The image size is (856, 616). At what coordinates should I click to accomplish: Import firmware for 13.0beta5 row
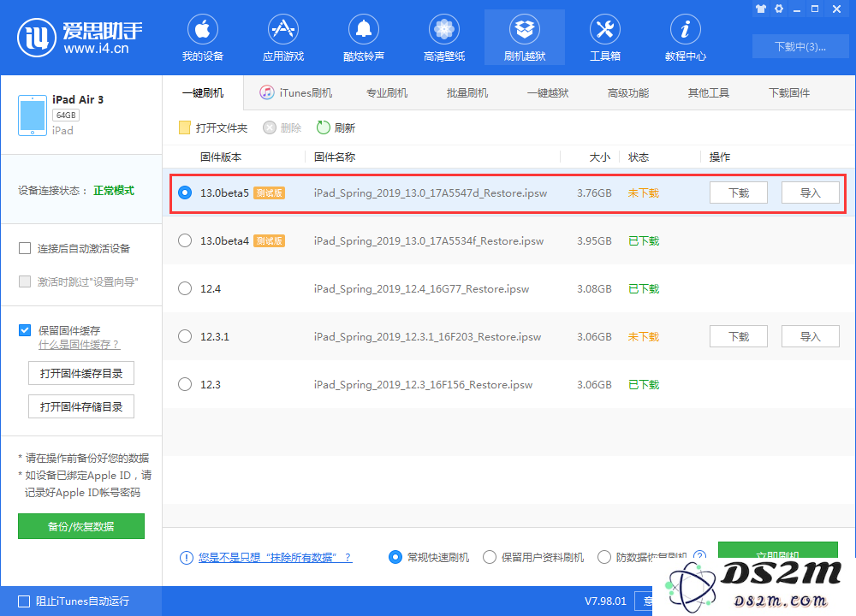(810, 192)
